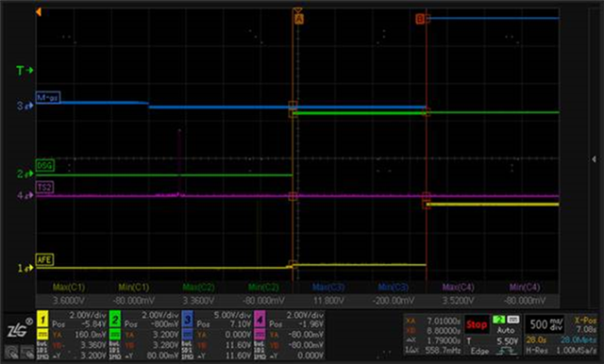Screen dimensions: 604x364
Task: Toggle the red Stop run state
Action: tap(477, 324)
